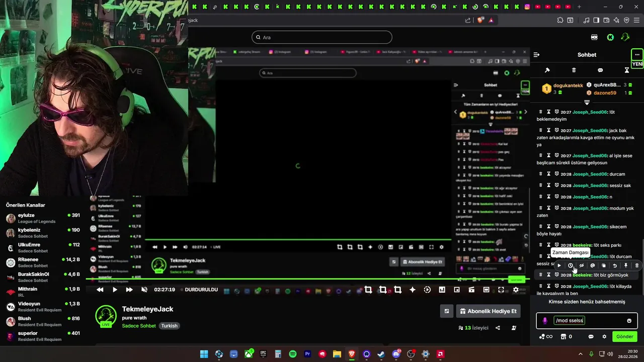Click the mention icon in message toolbar
The image size is (644, 362).
593,265
